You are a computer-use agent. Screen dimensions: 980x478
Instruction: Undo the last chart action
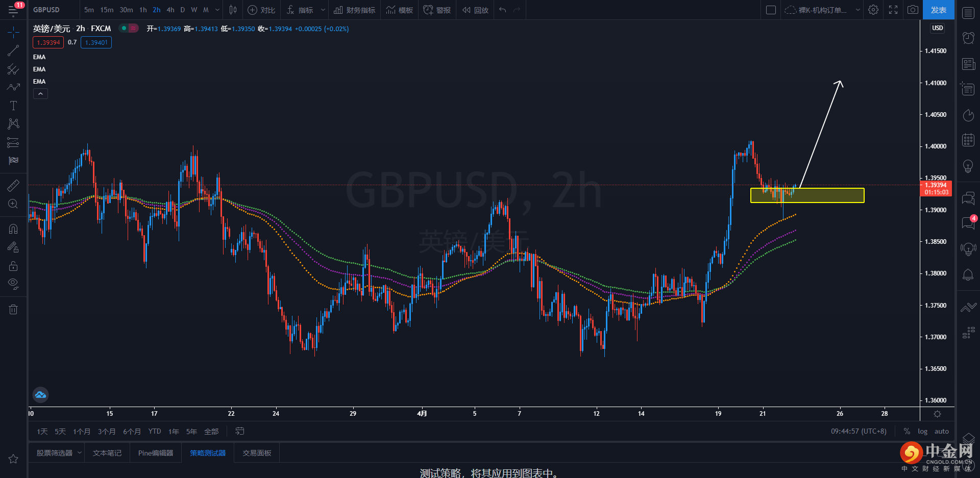pos(503,10)
